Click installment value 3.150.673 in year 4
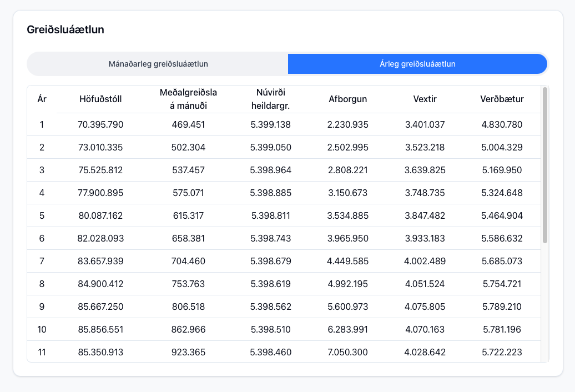This screenshot has height=392, width=575. click(348, 193)
